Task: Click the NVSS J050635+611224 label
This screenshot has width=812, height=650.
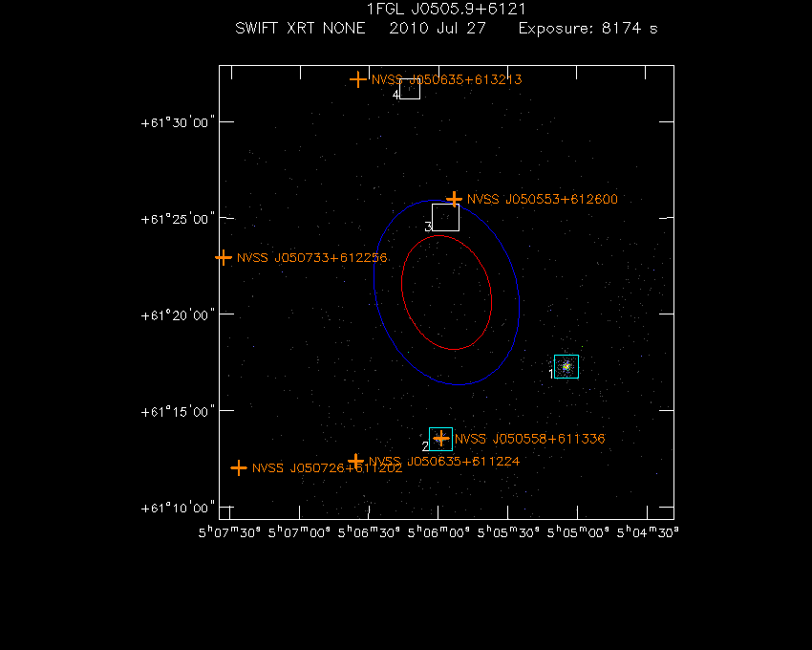Action: coord(444,461)
